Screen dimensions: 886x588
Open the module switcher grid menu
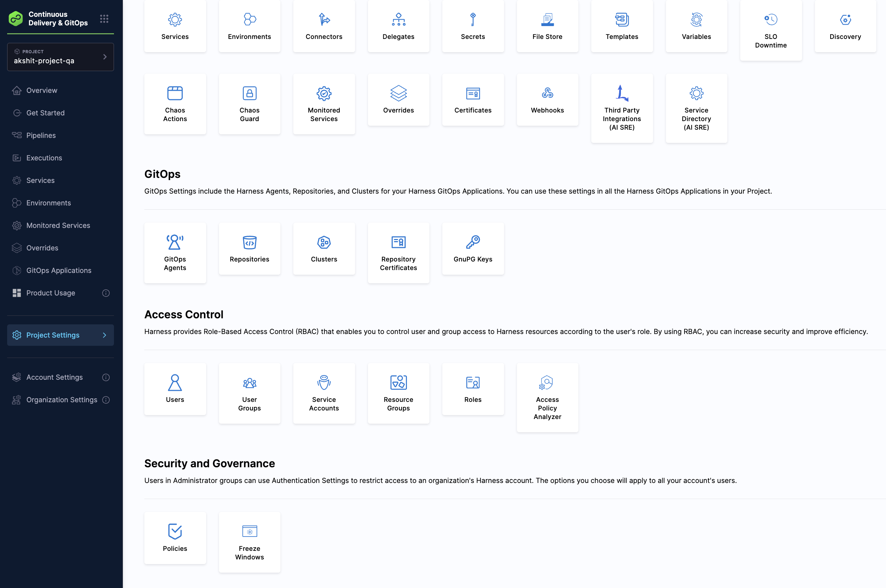tap(104, 18)
